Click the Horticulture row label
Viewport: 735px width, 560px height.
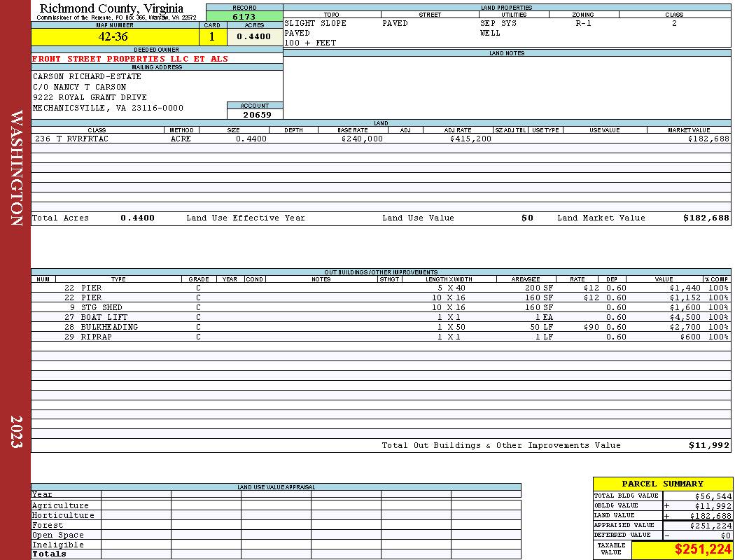tap(63, 515)
